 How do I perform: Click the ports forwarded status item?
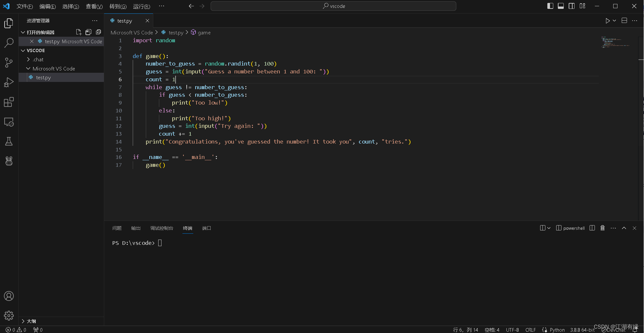point(38,330)
